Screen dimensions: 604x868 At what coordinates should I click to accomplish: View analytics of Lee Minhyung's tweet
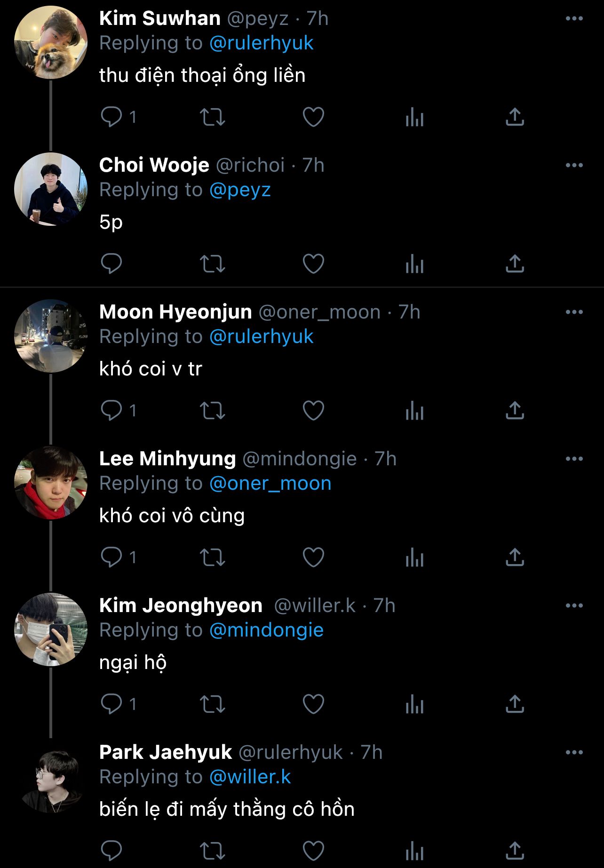coord(414,557)
